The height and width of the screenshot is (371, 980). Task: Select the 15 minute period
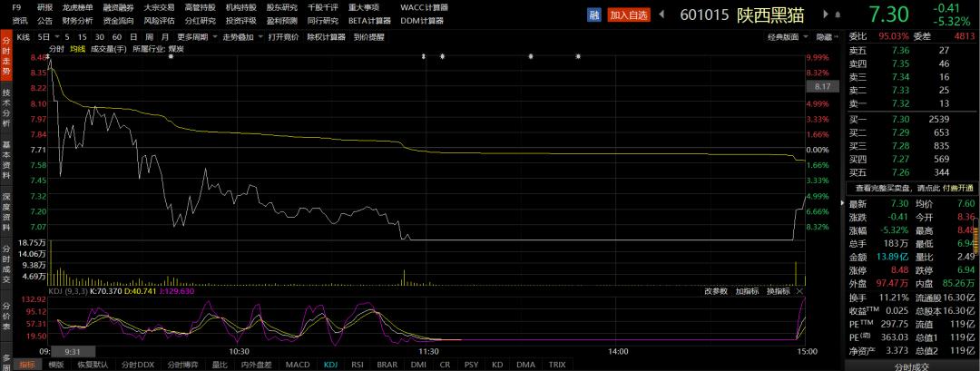tap(83, 37)
